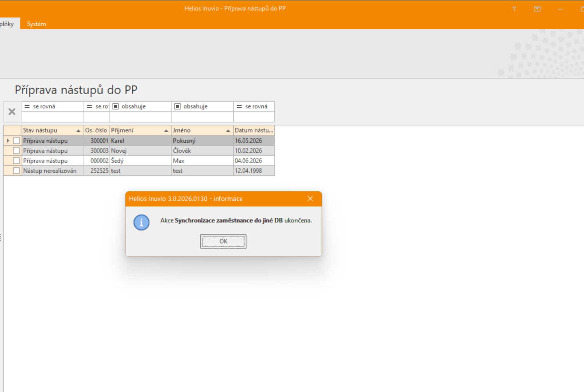Select the 'Příprava nástupu' cell in Karel row
Screen dimensions: 584x392
53,141
